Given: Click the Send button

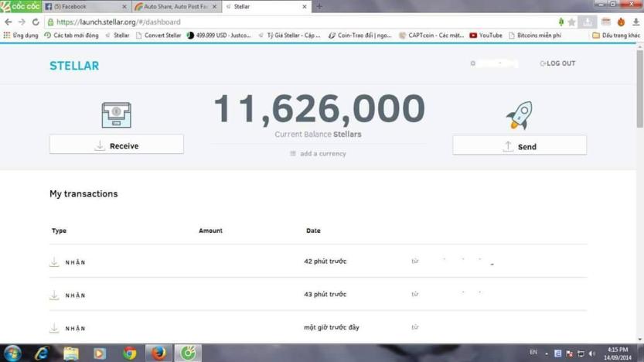Looking at the screenshot, I should pyautogui.click(x=520, y=145).
